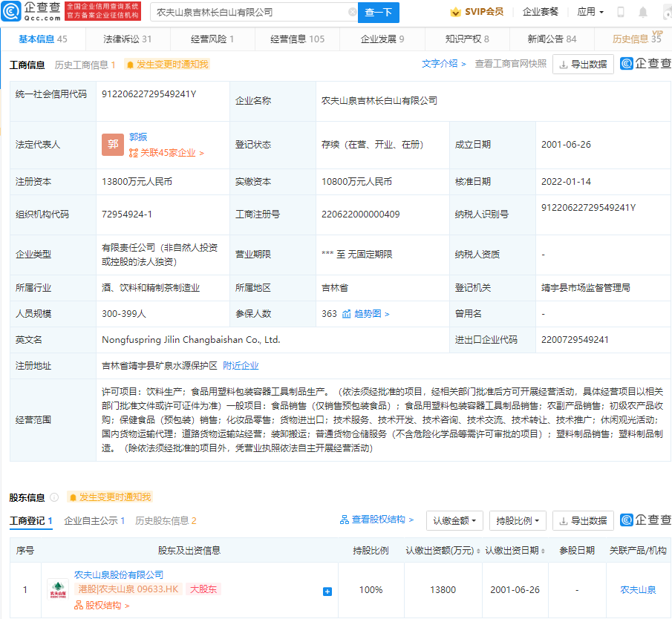Switch to the 新闻公告 tab
This screenshot has height=619, width=672.
click(x=552, y=39)
